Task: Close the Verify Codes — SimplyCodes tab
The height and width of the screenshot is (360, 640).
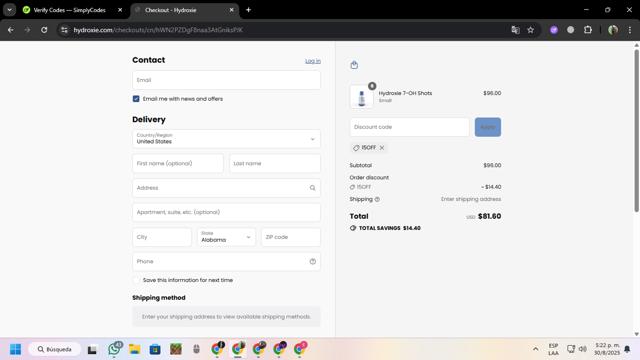Action: tap(120, 10)
